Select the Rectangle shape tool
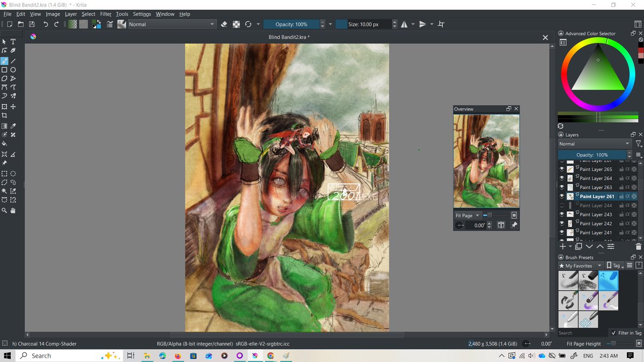 (4, 70)
